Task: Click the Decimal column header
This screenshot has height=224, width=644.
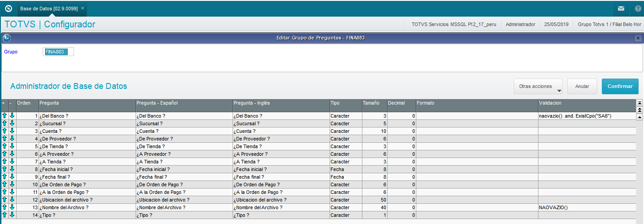Action: pos(401,105)
